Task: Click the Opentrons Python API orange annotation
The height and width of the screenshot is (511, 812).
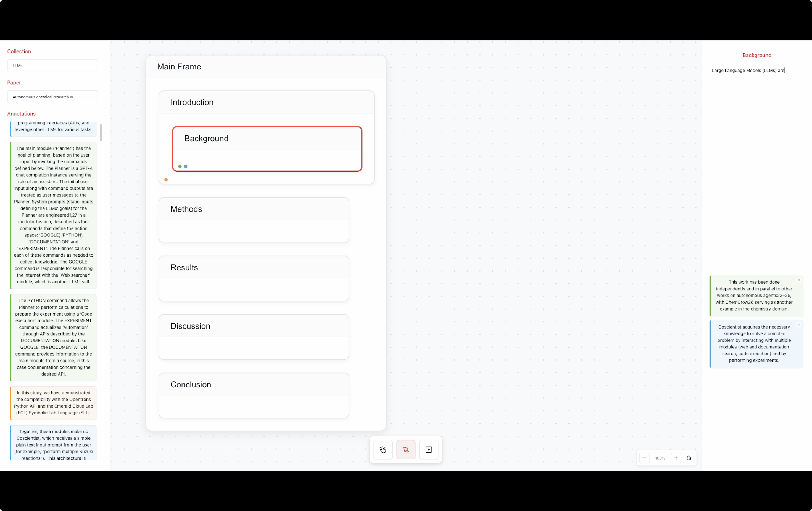Action: pyautogui.click(x=53, y=403)
